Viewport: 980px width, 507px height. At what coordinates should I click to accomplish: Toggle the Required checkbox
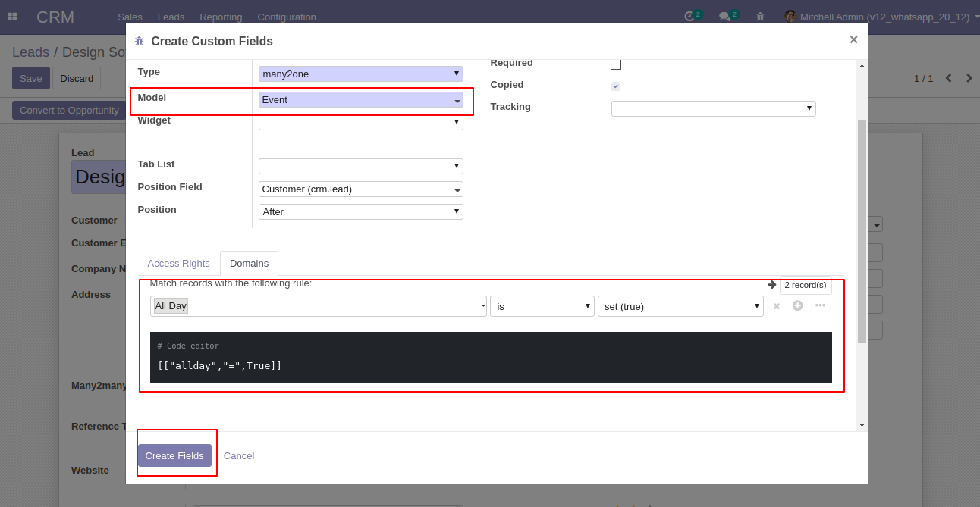616,64
